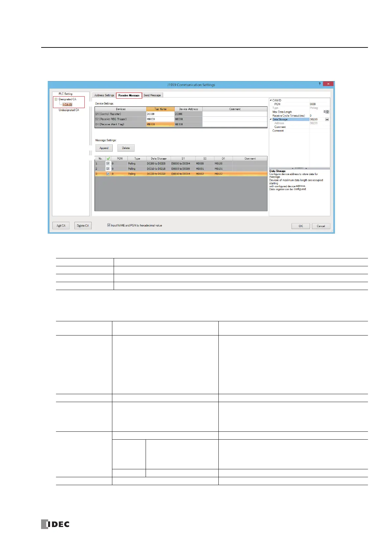Image resolution: width=392 pixels, height=555 pixels.
Task: Click Max Data Length property label
Action: tap(282, 112)
